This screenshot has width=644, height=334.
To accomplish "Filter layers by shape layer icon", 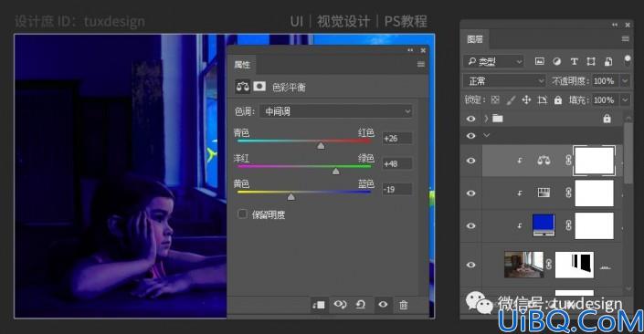I will (591, 61).
